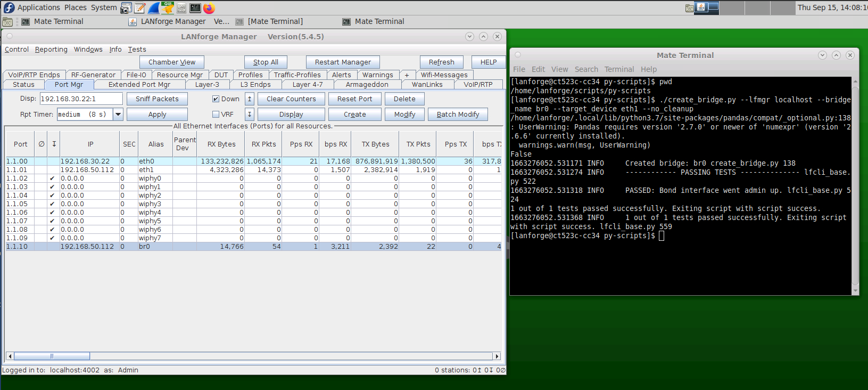
Task: Click the Create button
Action: (x=354, y=114)
